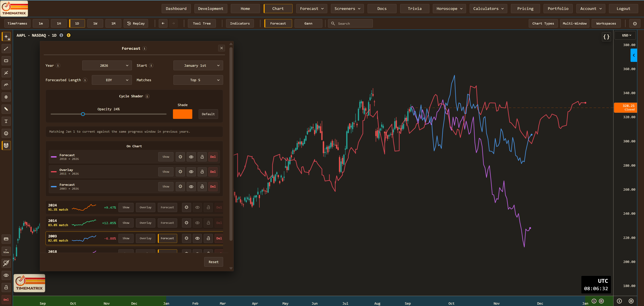Screen dimensions: 644x306
Task: Open the Start January 1st dropdown
Action: 198,65
